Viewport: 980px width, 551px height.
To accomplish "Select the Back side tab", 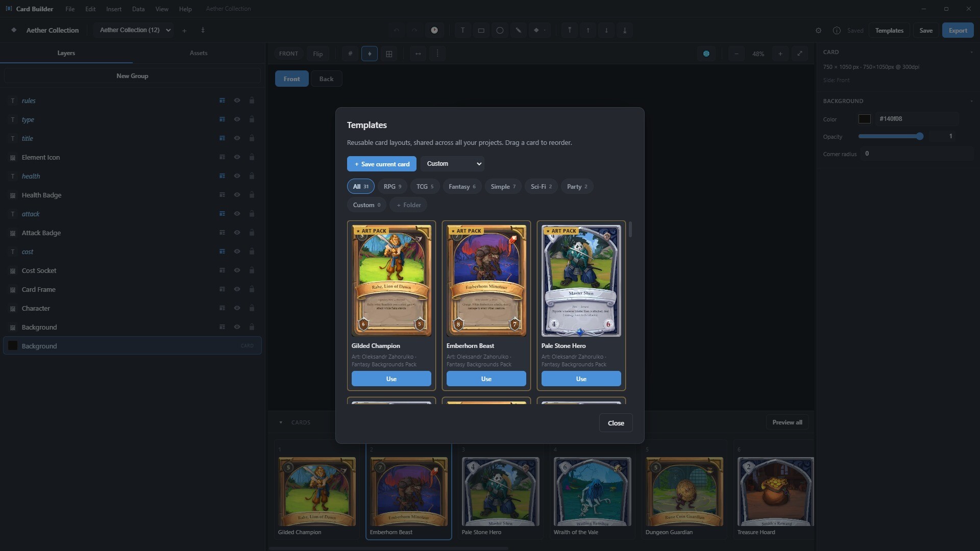I will coord(326,79).
